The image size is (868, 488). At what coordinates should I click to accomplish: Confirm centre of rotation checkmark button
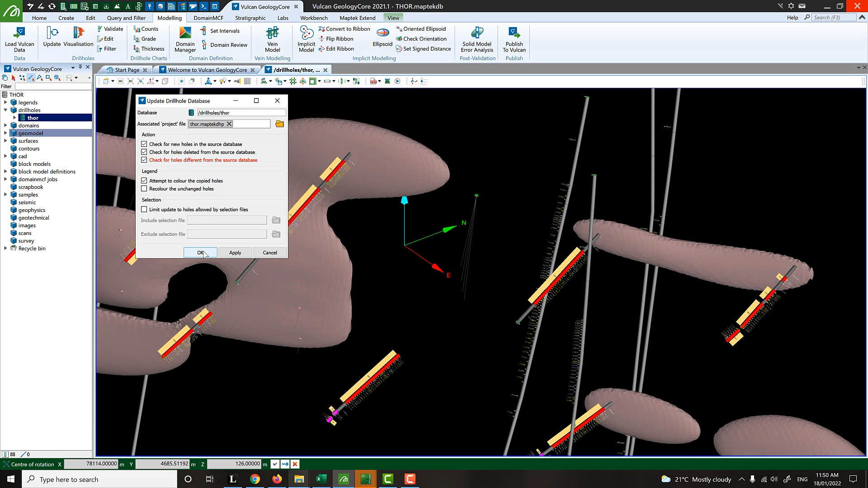275,464
